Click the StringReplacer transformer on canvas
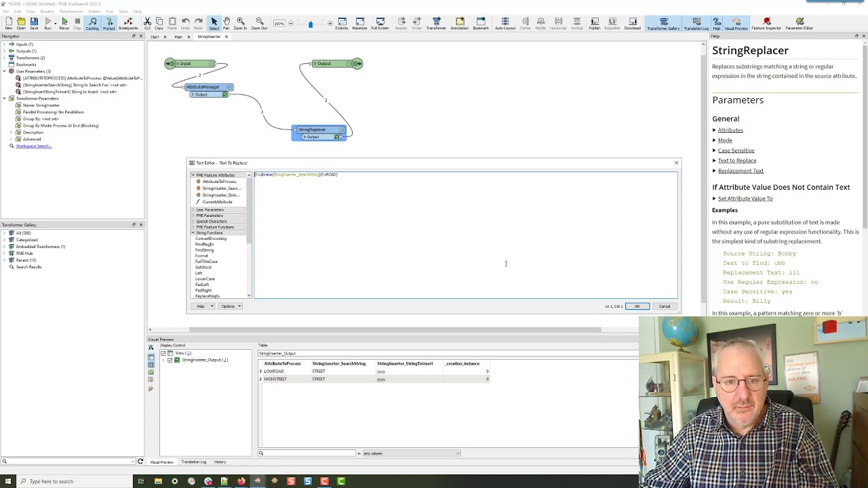868x488 pixels. 319,129
